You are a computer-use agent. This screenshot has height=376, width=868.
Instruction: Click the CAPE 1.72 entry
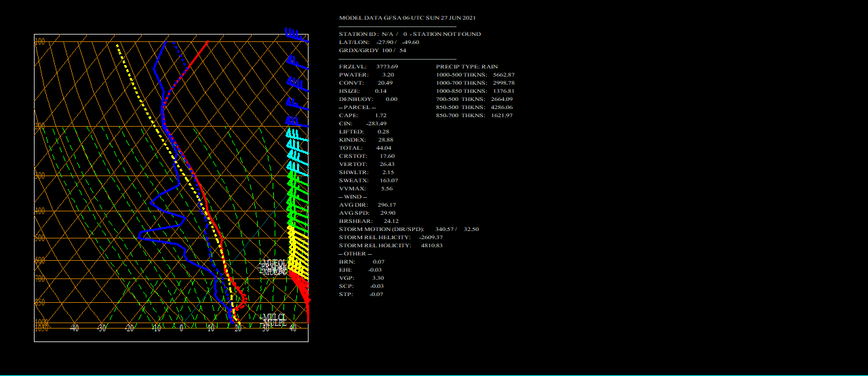point(363,115)
